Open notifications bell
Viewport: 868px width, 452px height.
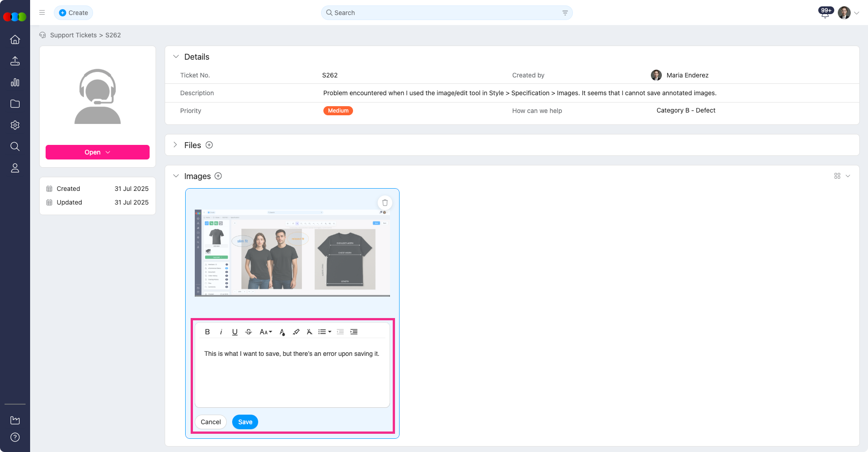click(825, 14)
